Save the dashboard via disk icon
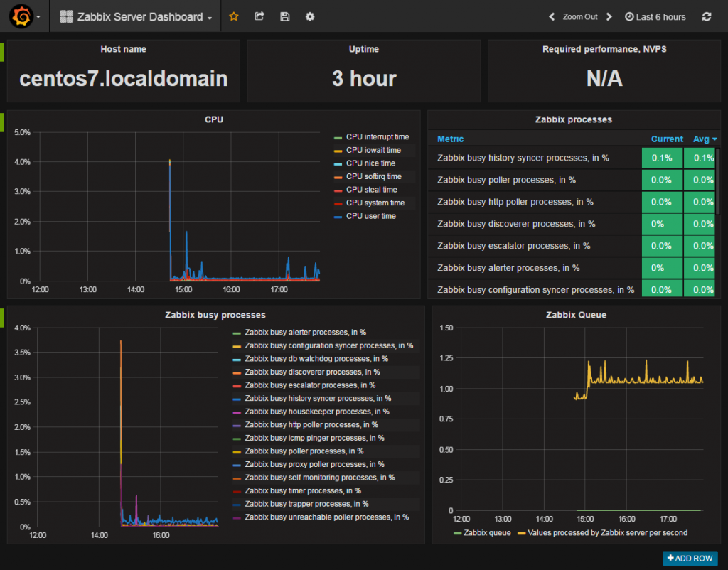 pos(284,16)
